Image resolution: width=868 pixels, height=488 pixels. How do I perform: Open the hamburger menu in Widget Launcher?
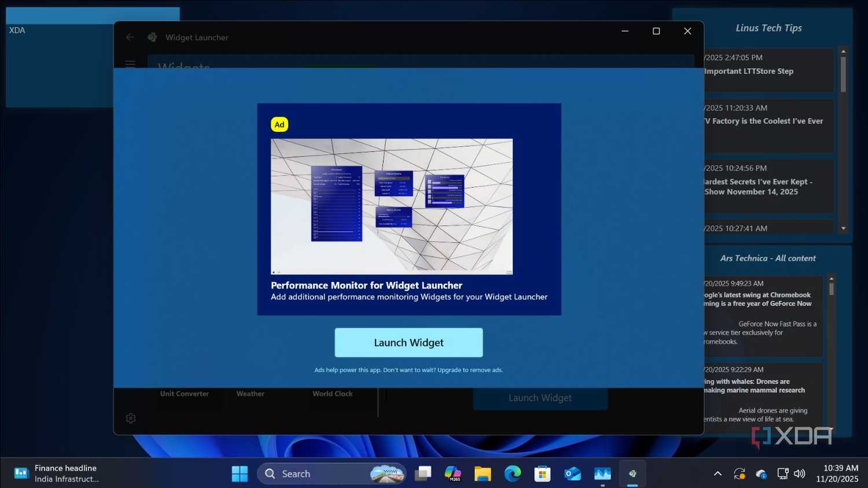pos(130,63)
